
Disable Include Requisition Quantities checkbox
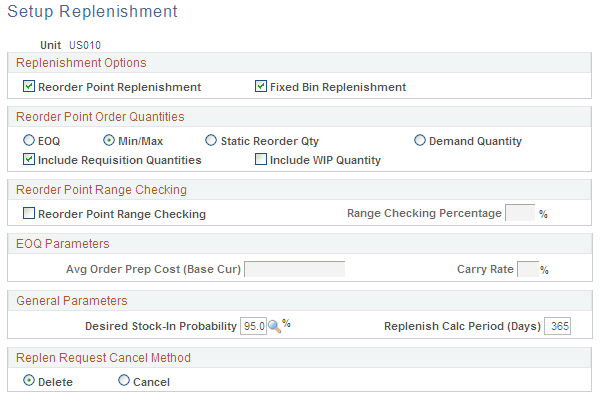pos(29,160)
